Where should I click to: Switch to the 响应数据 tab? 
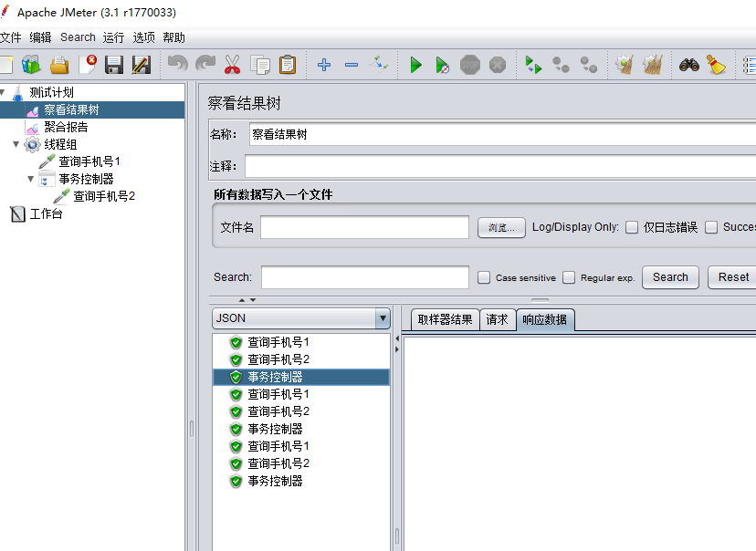point(545,320)
